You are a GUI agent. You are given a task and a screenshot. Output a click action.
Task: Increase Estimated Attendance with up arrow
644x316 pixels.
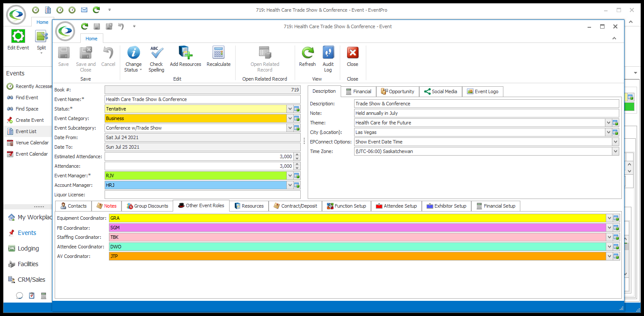(x=297, y=155)
